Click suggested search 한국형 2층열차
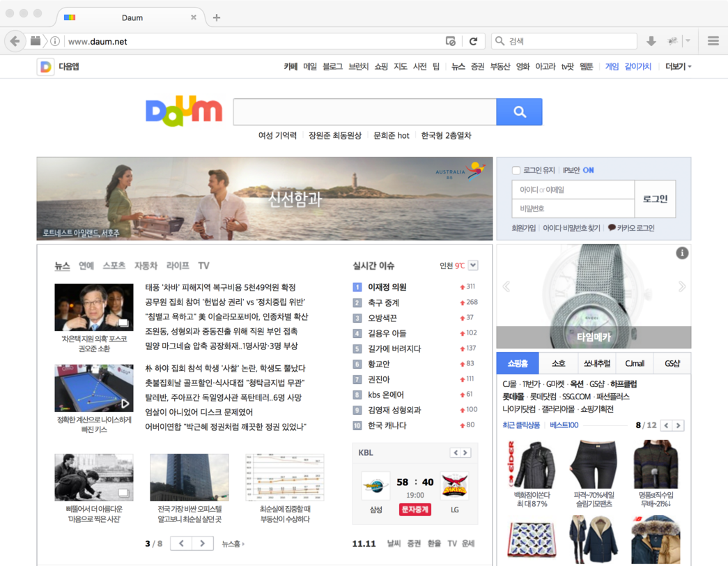 pyautogui.click(x=446, y=135)
